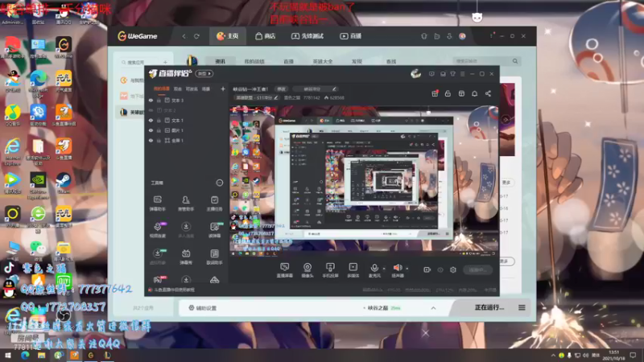
Task: Click the status message at the streaming app's bottom-left
Action: (x=171, y=290)
